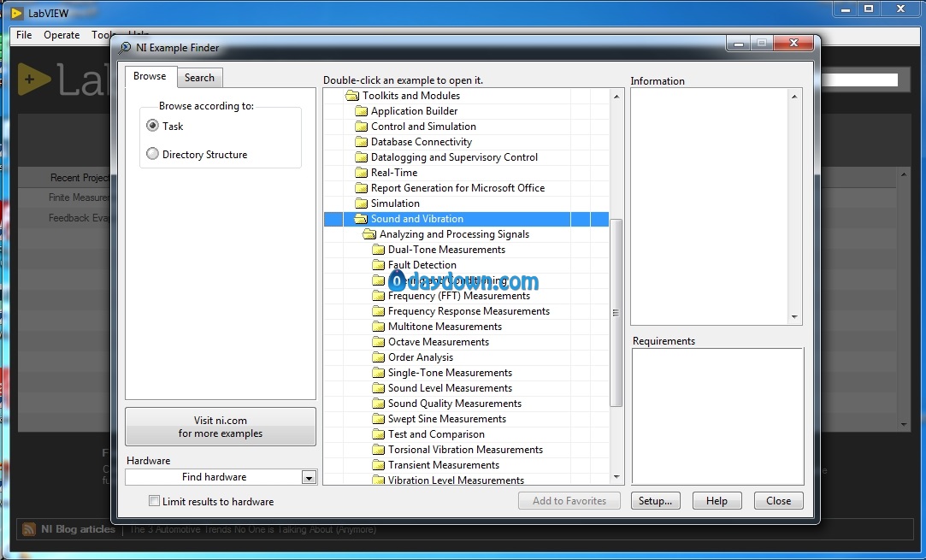Click the NI Example Finder magnifier title icon
The width and height of the screenshot is (926, 560).
(125, 48)
